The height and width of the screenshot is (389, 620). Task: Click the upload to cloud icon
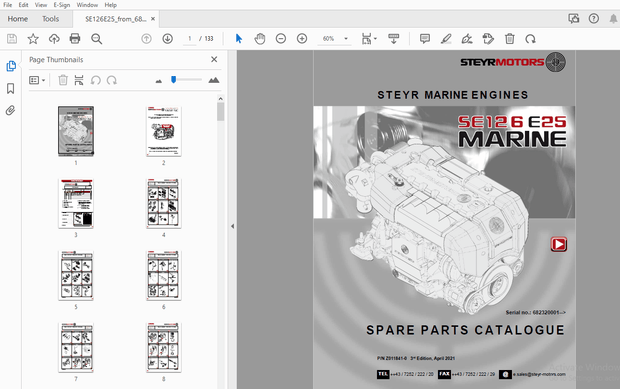(54, 38)
